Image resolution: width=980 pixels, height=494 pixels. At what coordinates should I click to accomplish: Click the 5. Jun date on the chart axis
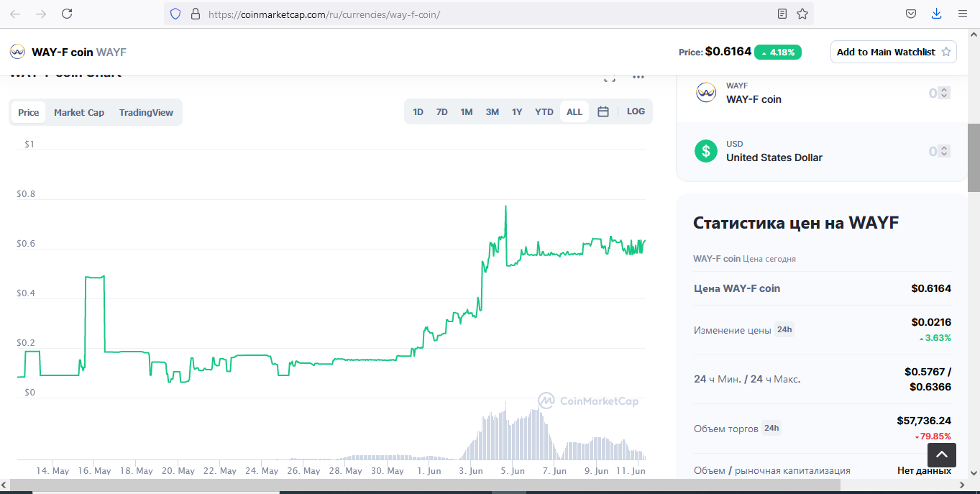(x=513, y=471)
